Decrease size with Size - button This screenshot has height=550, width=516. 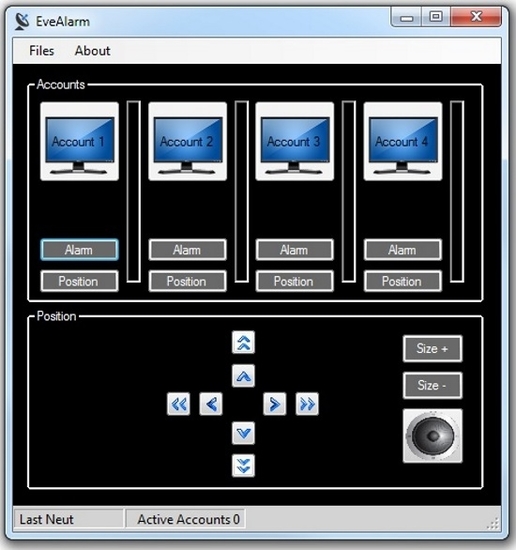pyautogui.click(x=433, y=385)
